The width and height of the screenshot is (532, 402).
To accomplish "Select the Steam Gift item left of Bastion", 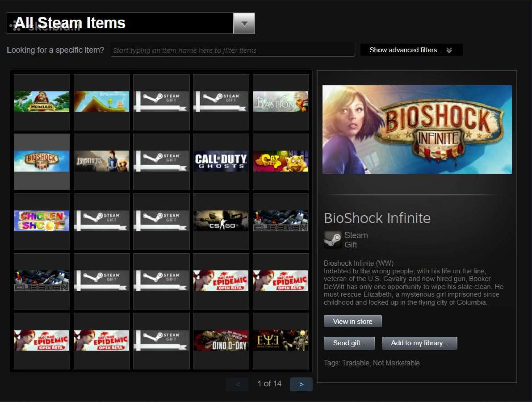I will click(221, 102).
